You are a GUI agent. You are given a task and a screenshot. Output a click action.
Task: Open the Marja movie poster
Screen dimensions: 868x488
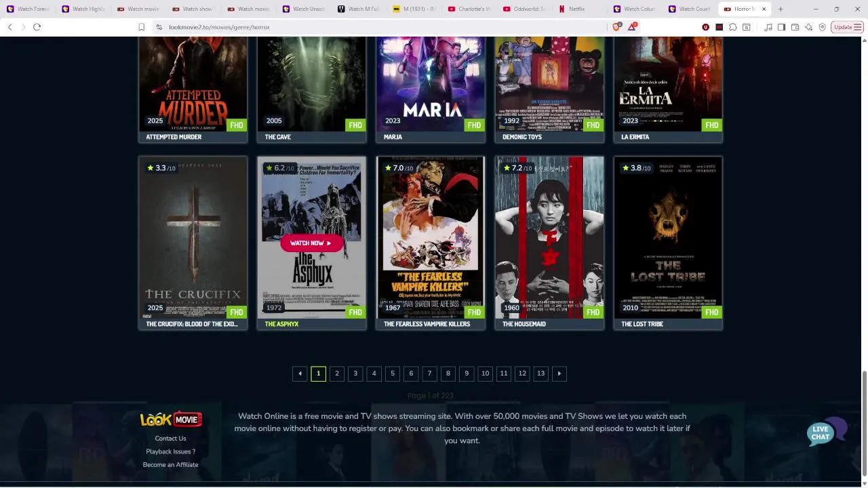pyautogui.click(x=431, y=83)
